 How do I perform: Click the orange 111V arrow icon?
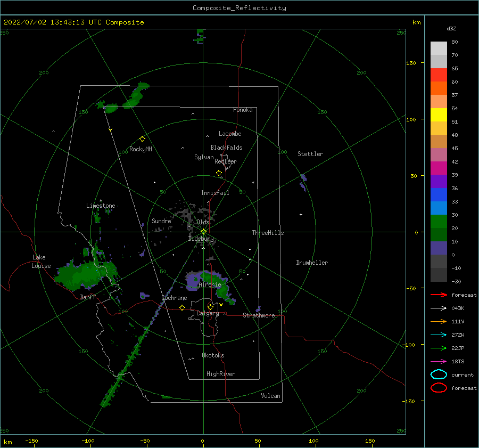pos(439,321)
